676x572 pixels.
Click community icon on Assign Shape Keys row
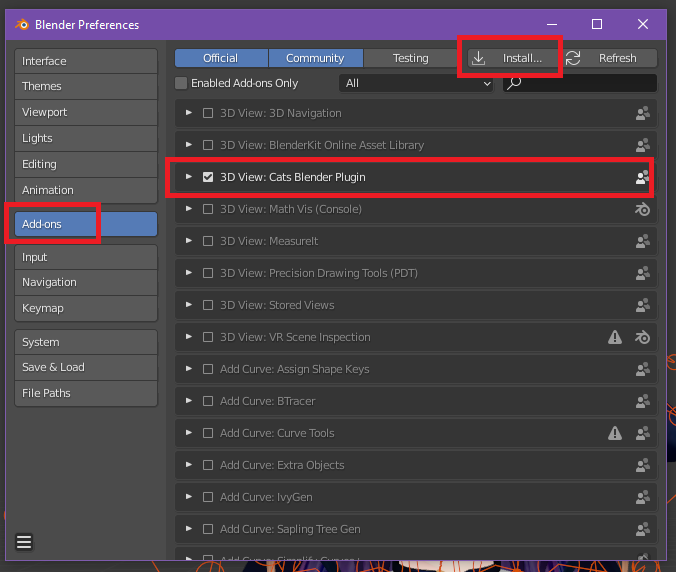(642, 369)
